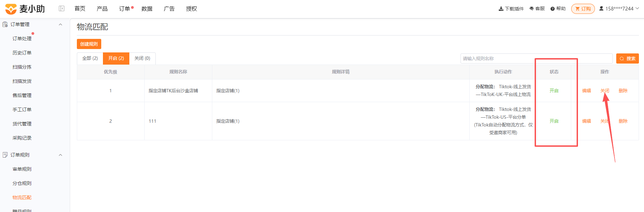Collapse the 订单规则 sidebar section
The height and width of the screenshot is (212, 644).
61,155
